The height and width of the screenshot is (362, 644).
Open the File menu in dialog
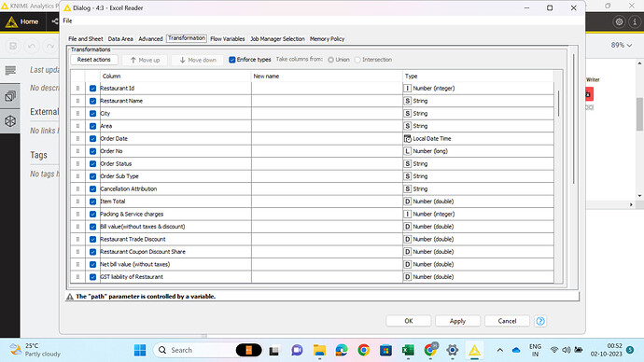67,21
